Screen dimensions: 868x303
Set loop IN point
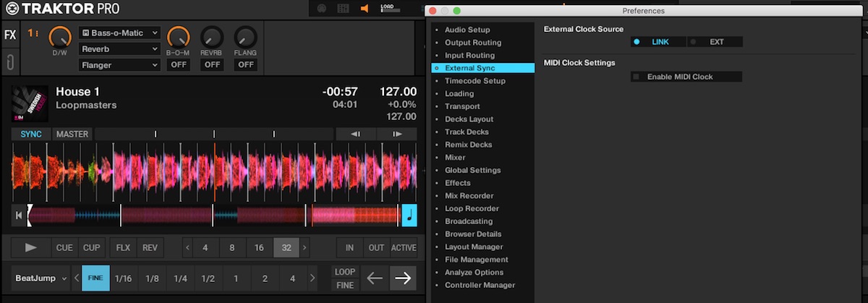click(x=349, y=247)
